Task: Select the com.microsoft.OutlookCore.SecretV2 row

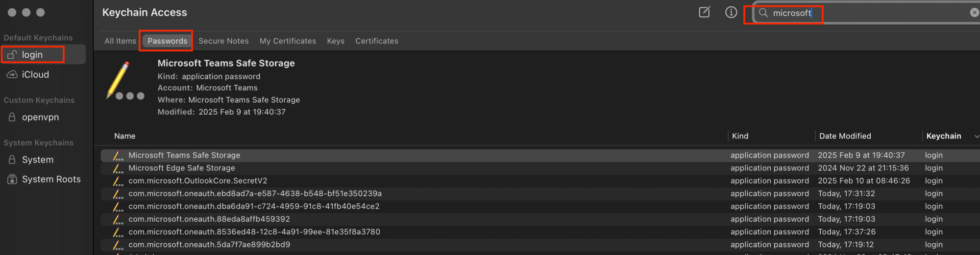Action: coord(540,181)
